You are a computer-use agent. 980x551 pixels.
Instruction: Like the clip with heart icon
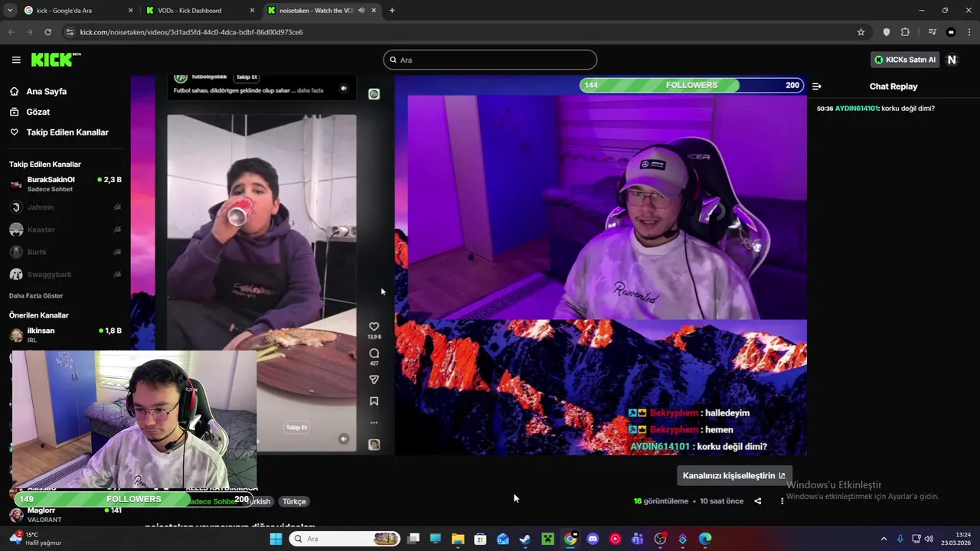pos(374,327)
